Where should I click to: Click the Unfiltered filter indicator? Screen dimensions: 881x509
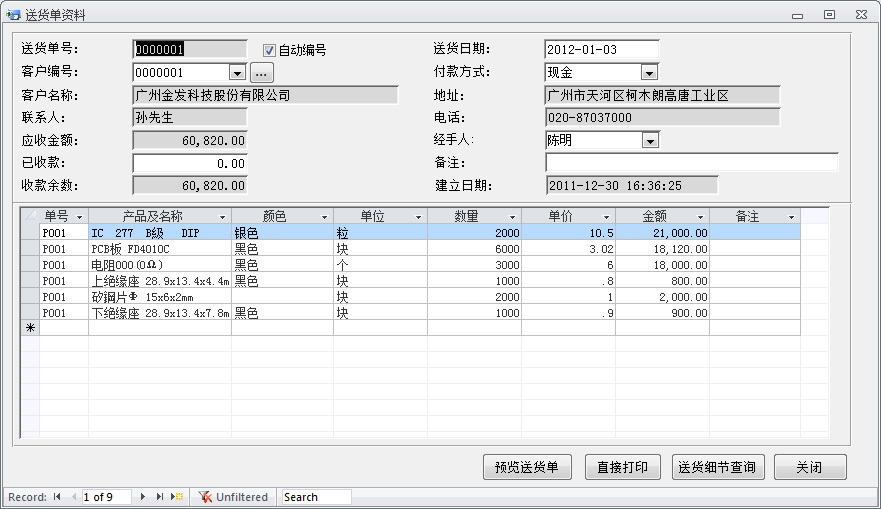pos(234,497)
